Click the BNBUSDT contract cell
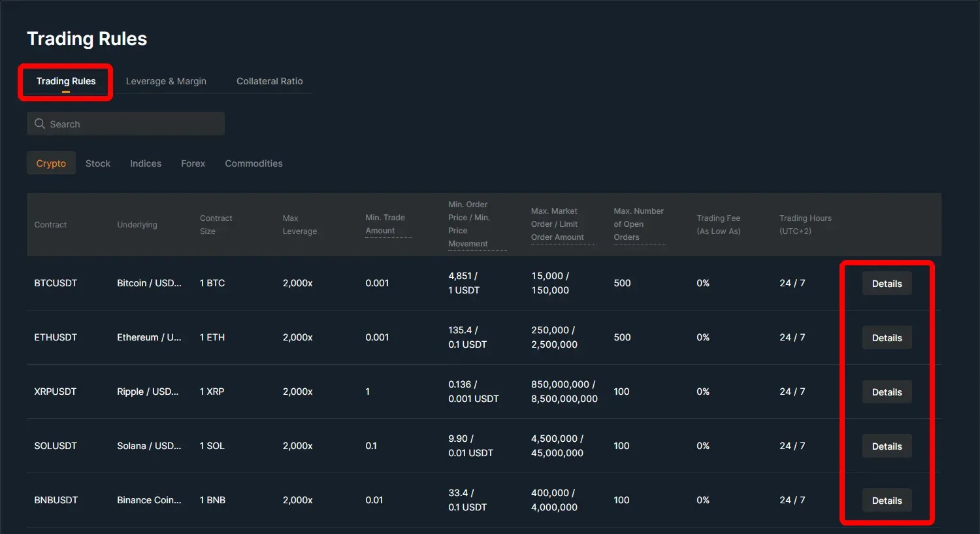 point(56,500)
